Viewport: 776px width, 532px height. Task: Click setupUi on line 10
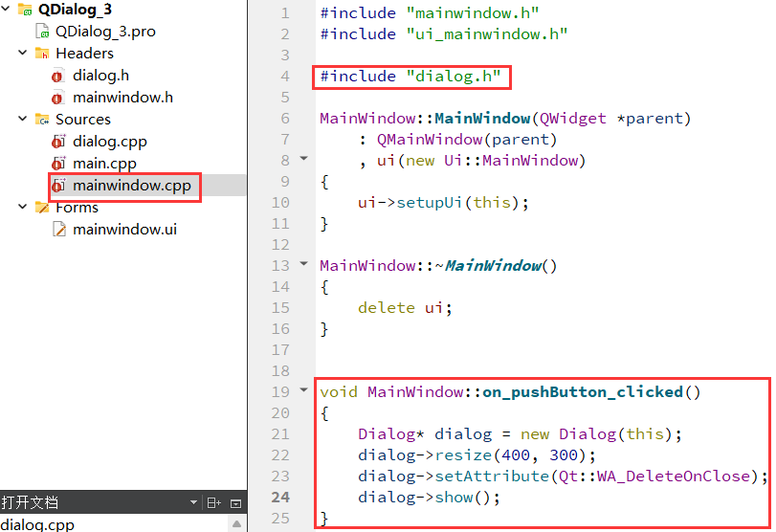(x=429, y=203)
